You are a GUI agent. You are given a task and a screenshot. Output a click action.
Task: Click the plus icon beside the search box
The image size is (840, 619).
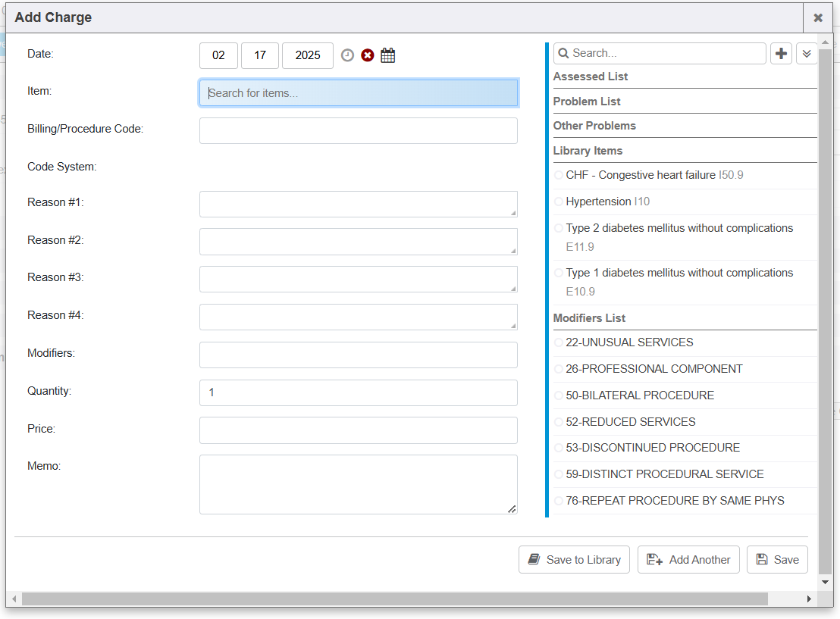781,54
